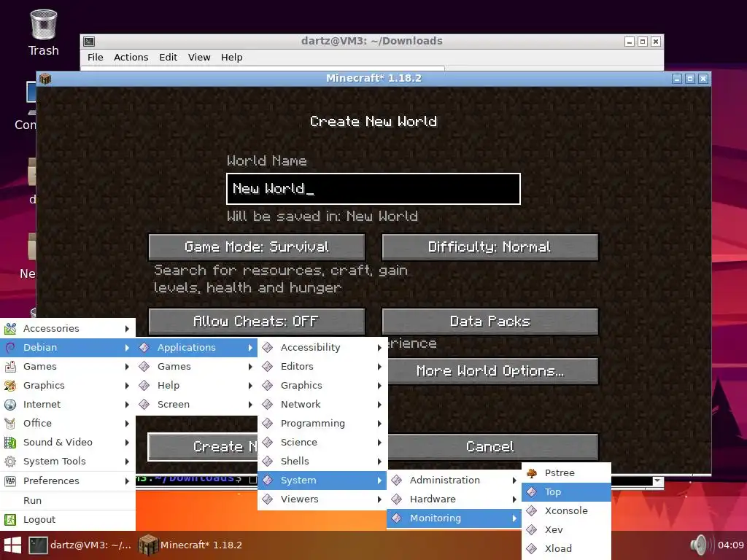
Task: Click the diamond icon beside Xload
Action: coord(532,548)
